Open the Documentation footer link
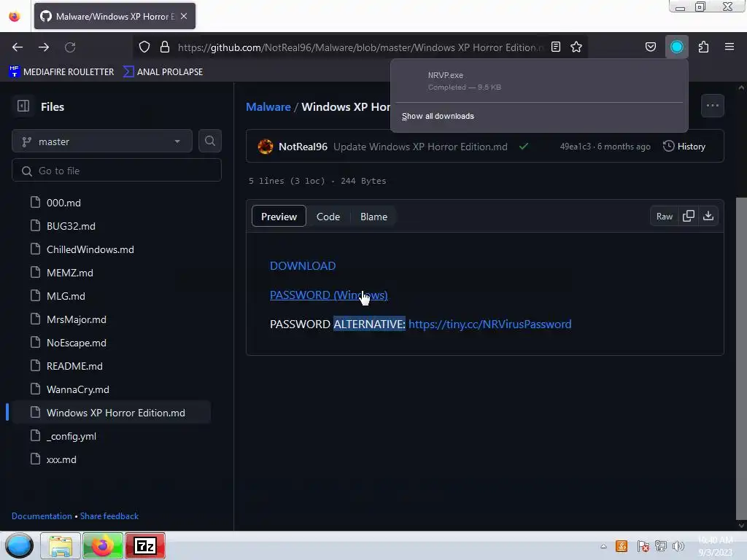The height and width of the screenshot is (560, 747). pyautogui.click(x=42, y=516)
